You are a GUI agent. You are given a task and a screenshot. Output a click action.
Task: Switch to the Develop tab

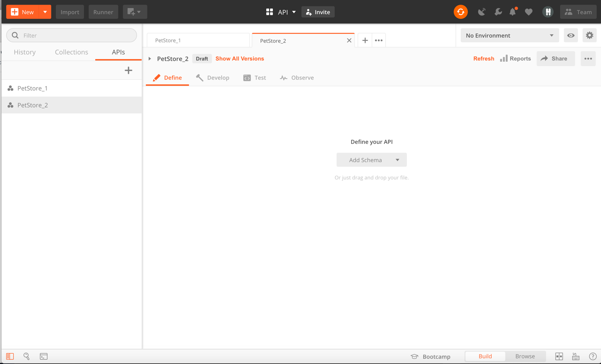(213, 78)
